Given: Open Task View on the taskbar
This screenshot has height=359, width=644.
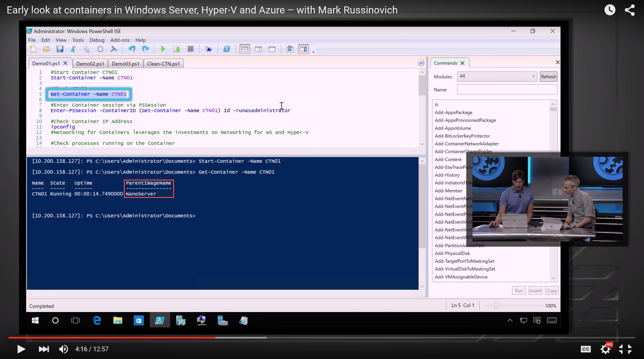Looking at the screenshot, I should [x=76, y=321].
